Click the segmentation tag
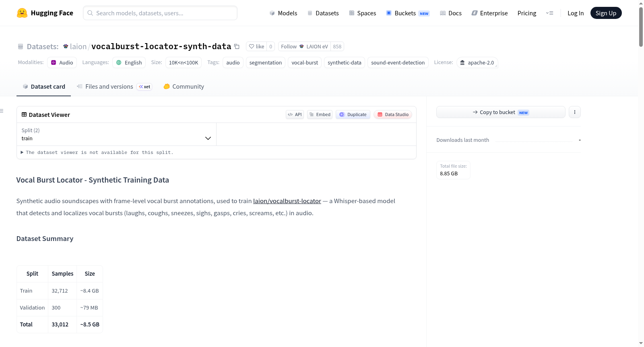This screenshot has height=347, width=644. (266, 62)
